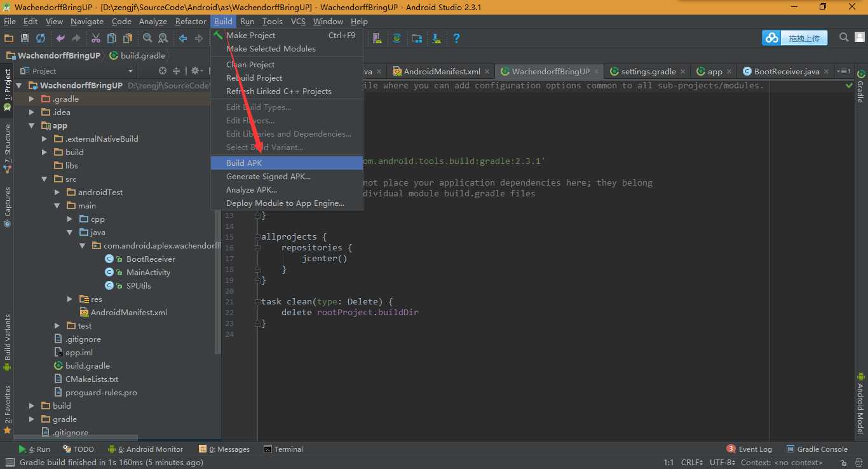Close the BootReceiver.java editor tab
The image size is (868, 469).
click(x=826, y=72)
